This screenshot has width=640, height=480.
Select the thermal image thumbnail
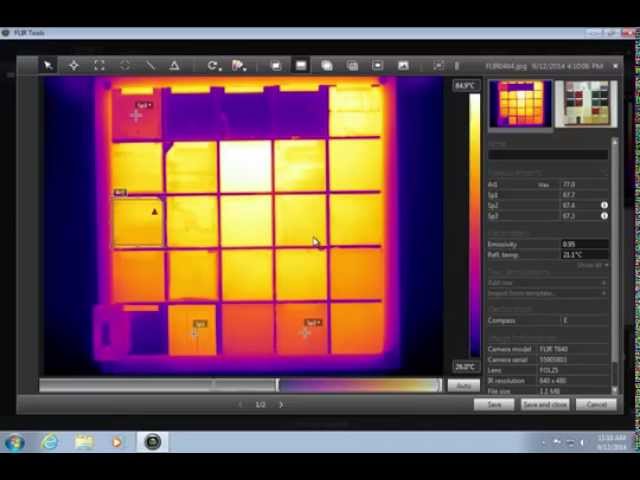tap(520, 103)
